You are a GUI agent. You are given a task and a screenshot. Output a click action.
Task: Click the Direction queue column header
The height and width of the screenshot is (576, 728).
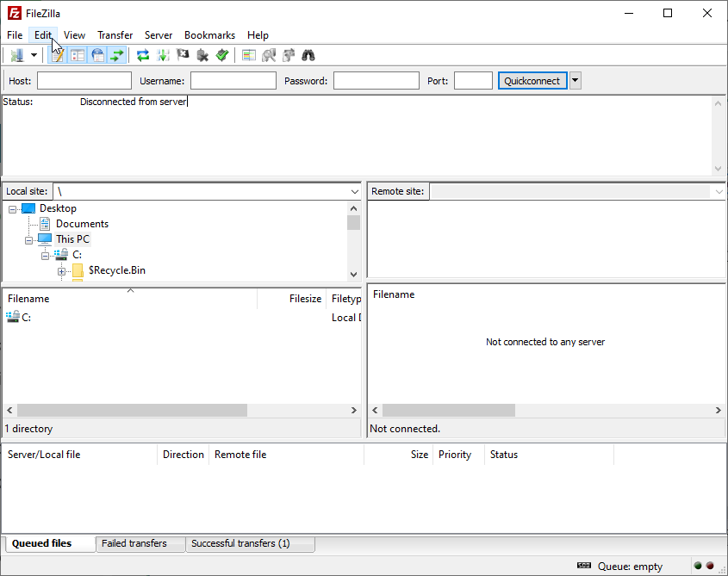[x=184, y=455]
